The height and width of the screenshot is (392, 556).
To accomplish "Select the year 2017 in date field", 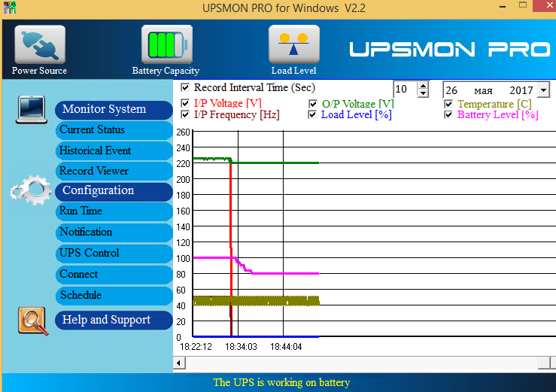I will tap(521, 90).
